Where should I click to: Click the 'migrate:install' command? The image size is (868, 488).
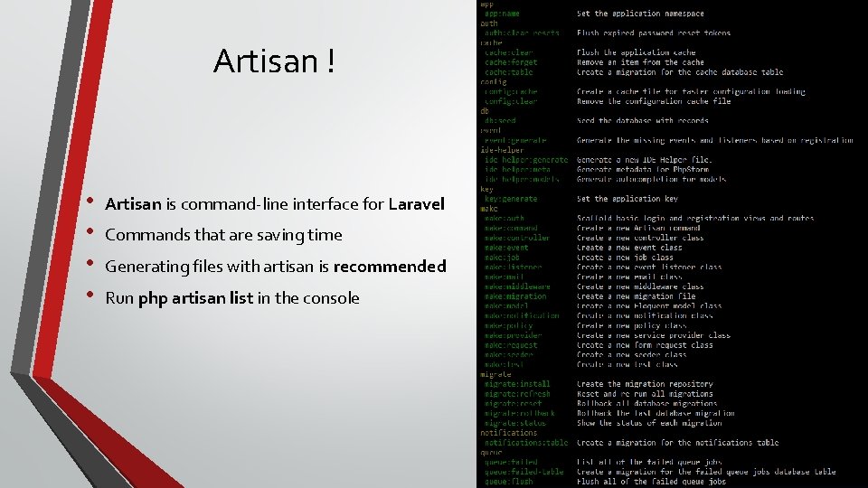click(x=517, y=384)
